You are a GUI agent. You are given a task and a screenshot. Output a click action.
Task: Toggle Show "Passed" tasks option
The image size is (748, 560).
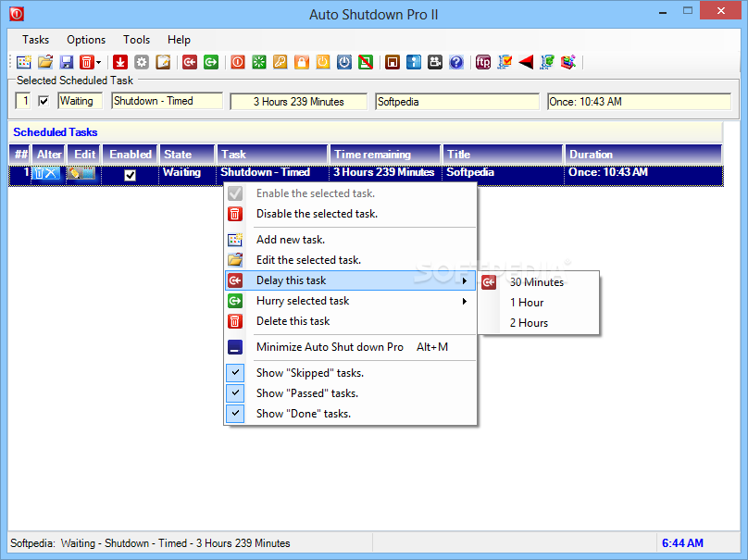(x=351, y=393)
